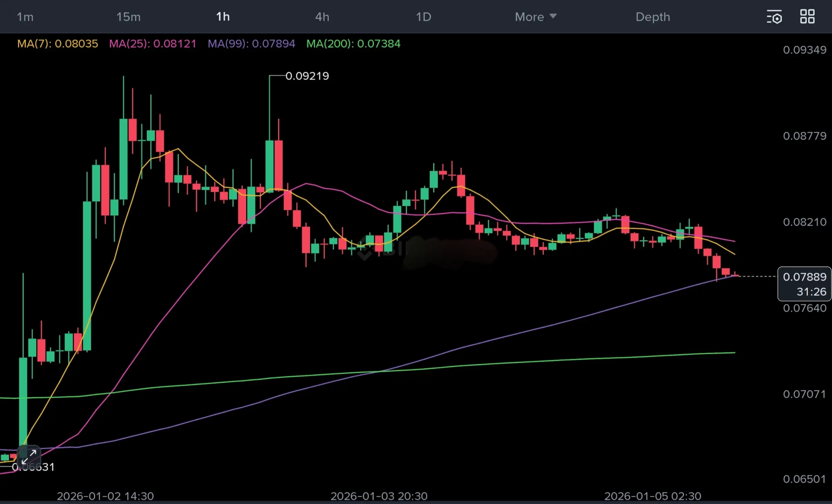Image resolution: width=832 pixels, height=504 pixels.
Task: Open the Depth chart view
Action: click(x=652, y=17)
